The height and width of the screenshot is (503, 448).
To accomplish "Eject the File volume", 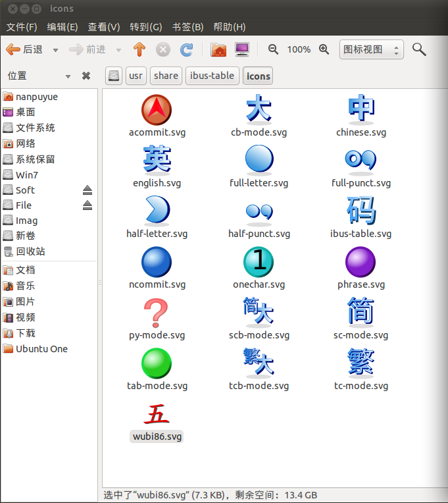I will (87, 205).
